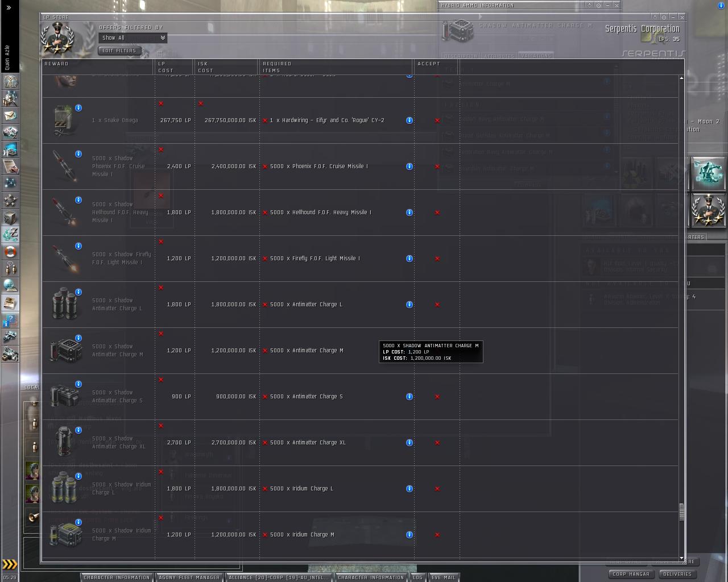Image resolution: width=728 pixels, height=582 pixels.
Task: Open the Journal pen-and-paper sidebar icon
Action: click(x=10, y=167)
